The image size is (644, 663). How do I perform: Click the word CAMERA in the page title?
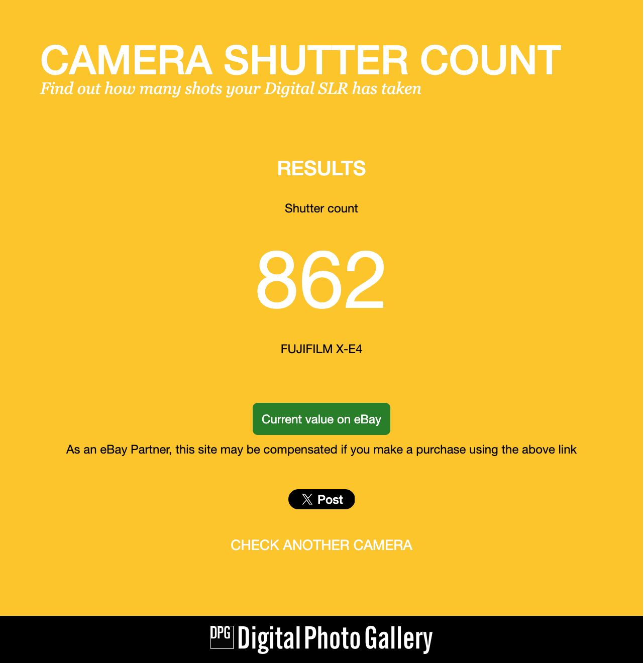(x=126, y=60)
